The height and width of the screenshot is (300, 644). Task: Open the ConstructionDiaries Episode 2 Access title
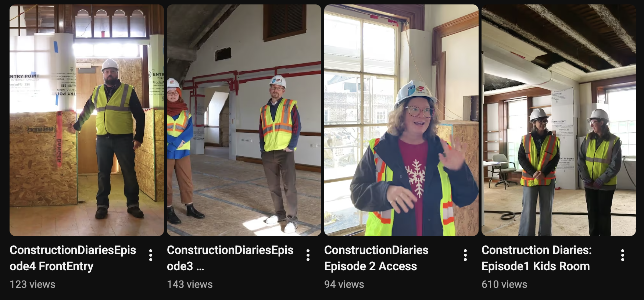pyautogui.click(x=376, y=258)
